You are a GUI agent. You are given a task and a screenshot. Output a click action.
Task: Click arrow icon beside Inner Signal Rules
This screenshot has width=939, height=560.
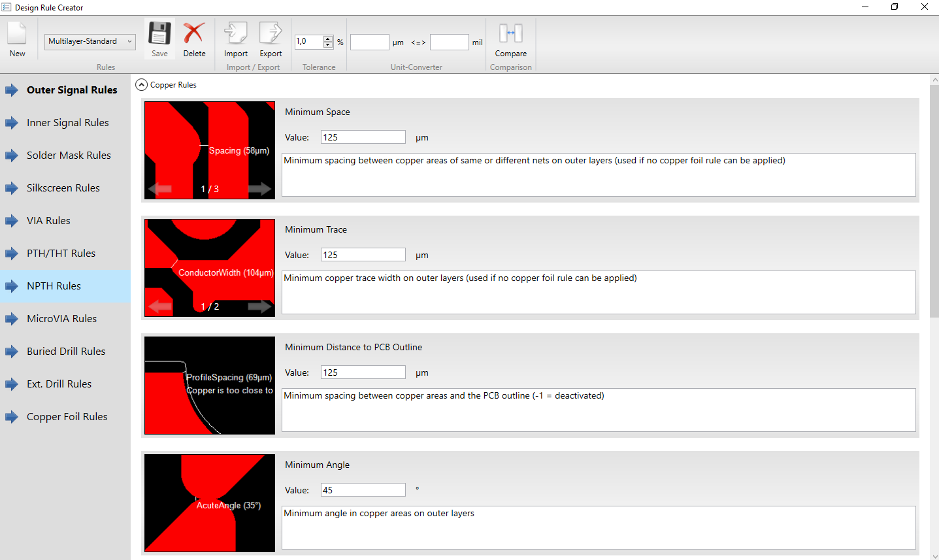coord(12,123)
